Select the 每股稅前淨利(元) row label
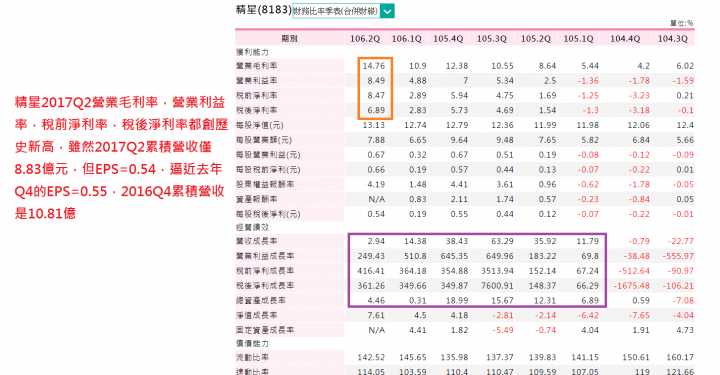This screenshot has width=720, height=375. point(268,170)
